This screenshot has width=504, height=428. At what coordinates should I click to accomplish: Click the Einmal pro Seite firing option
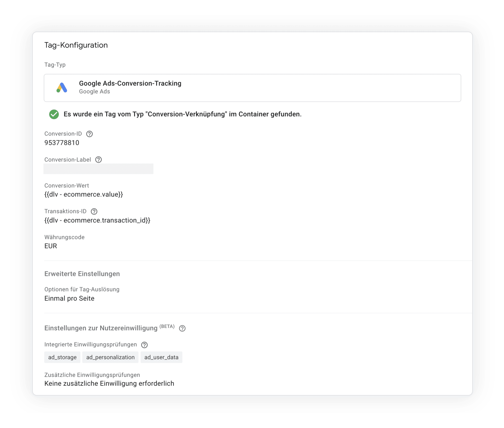69,298
